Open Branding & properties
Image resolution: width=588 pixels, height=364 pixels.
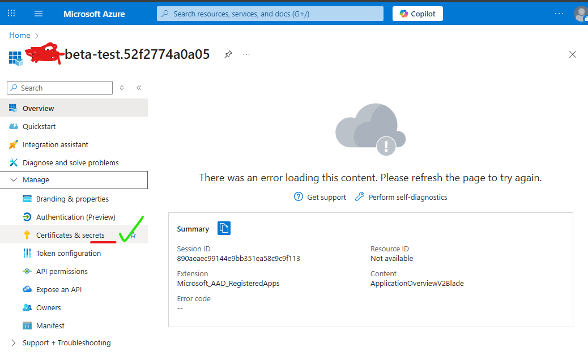[x=74, y=199]
